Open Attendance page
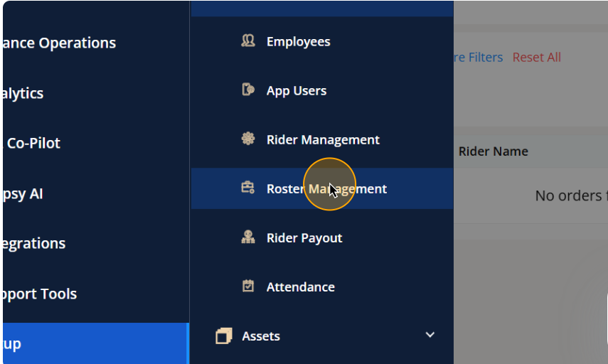The width and height of the screenshot is (608, 364). pyautogui.click(x=322, y=287)
